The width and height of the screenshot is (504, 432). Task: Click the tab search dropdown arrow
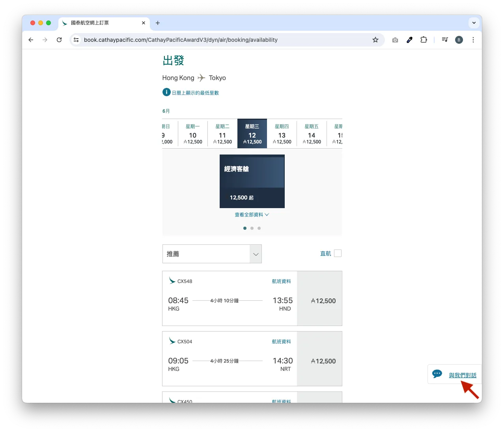(474, 23)
